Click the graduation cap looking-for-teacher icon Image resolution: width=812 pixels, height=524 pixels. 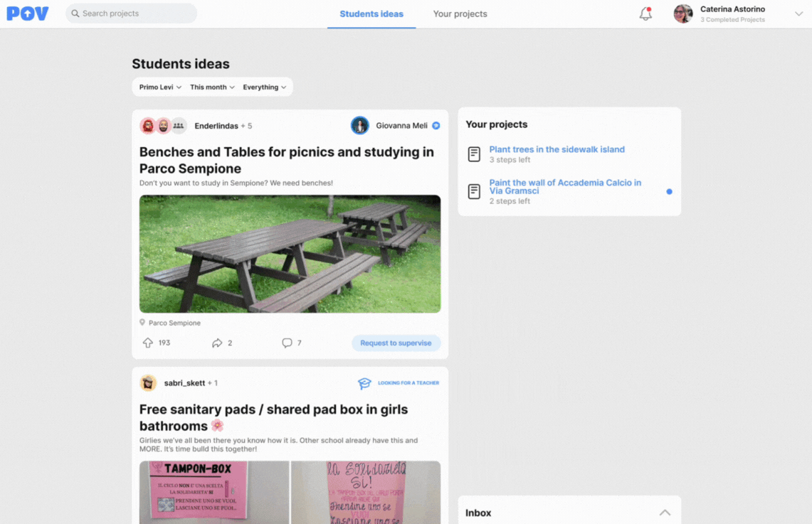(x=364, y=383)
